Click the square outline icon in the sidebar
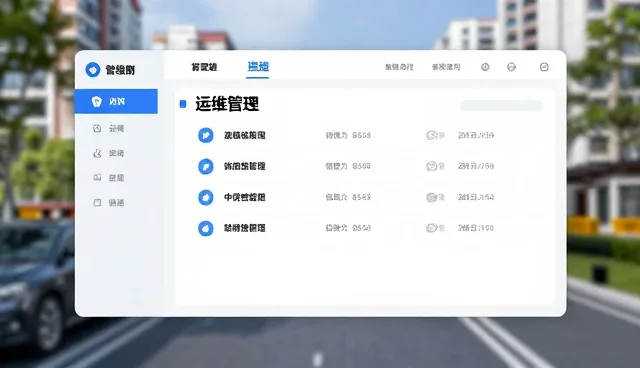 (97, 203)
